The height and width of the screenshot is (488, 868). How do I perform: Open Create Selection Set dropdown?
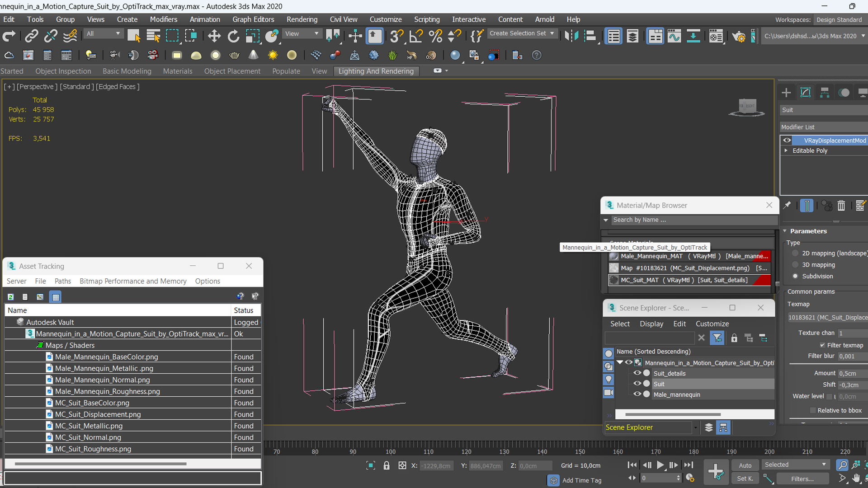point(522,33)
